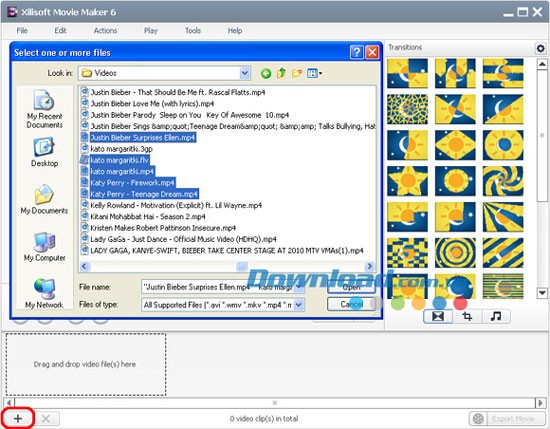The image size is (550, 429).
Task: Click file list horizontal scrollbar right arrow
Action: (x=369, y=266)
